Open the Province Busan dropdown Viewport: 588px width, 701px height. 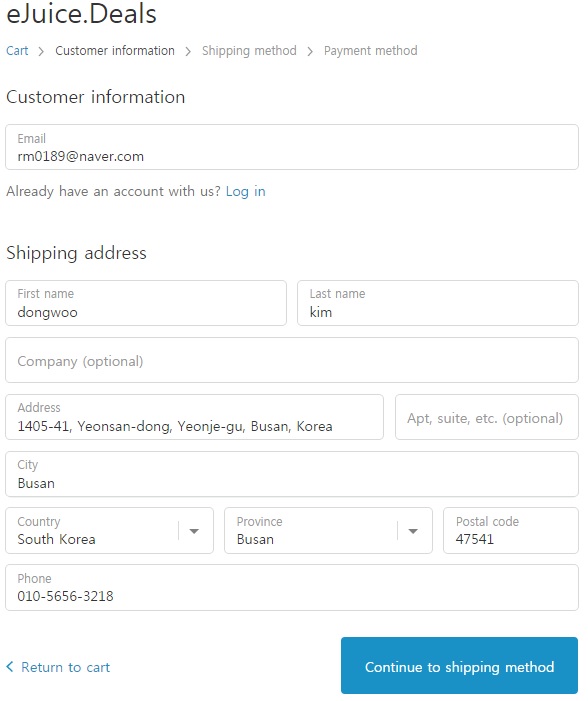(x=328, y=531)
